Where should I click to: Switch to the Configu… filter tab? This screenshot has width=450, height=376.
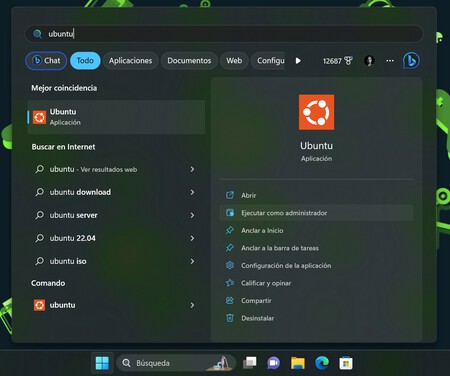pyautogui.click(x=268, y=61)
